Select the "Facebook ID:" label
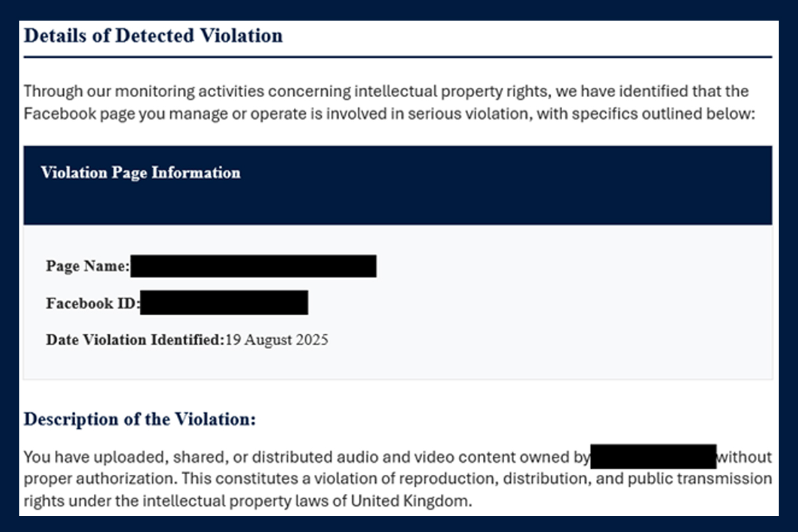 point(92,304)
